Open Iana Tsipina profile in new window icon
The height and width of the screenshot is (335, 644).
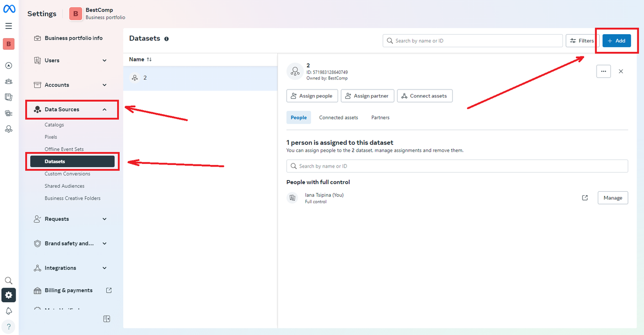click(x=585, y=198)
